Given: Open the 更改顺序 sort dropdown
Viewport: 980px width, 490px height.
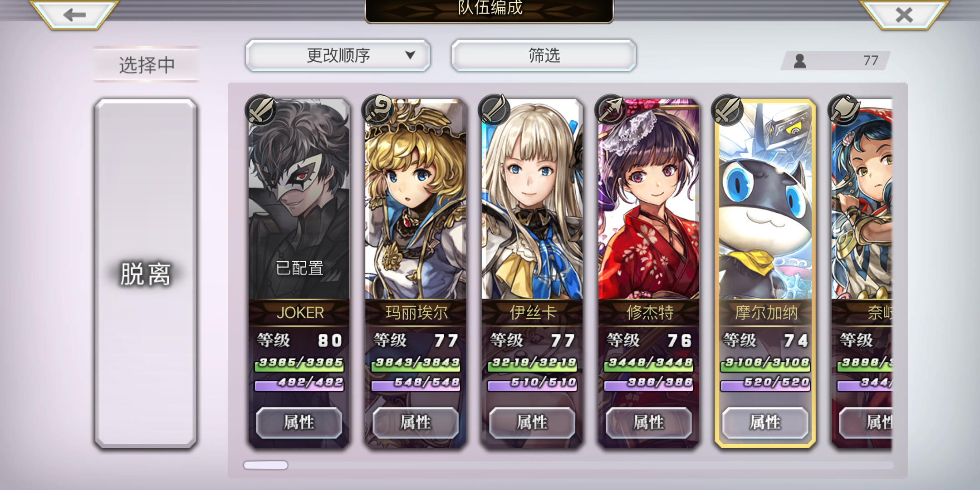Looking at the screenshot, I should click(338, 55).
